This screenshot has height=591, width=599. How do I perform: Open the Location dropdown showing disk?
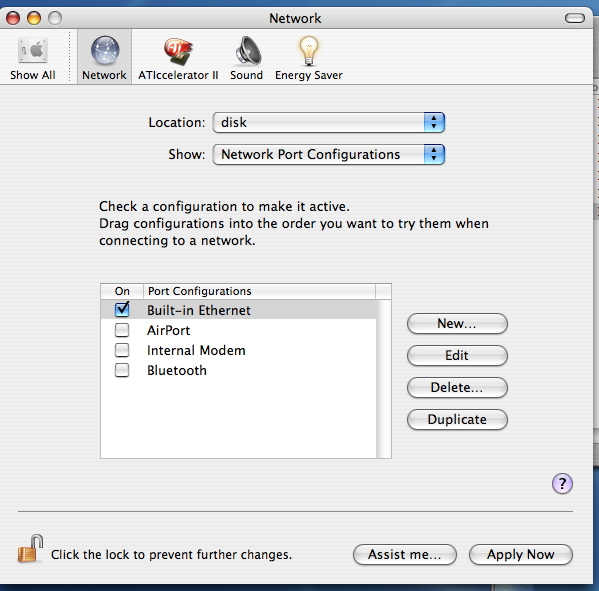click(x=329, y=123)
